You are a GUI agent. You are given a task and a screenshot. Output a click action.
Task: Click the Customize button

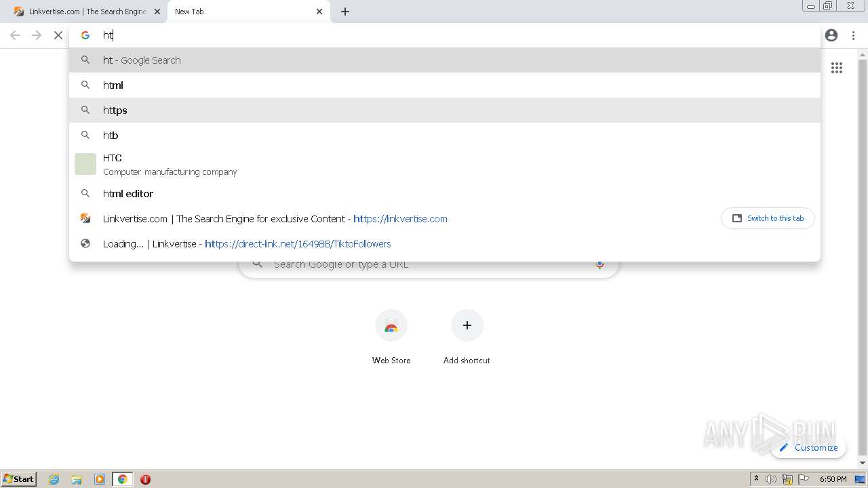pyautogui.click(x=809, y=447)
